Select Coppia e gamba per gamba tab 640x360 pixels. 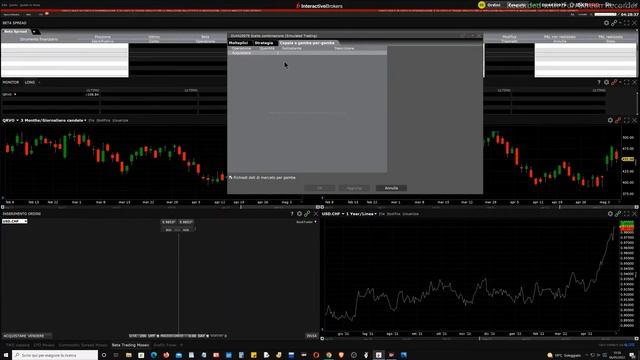click(x=307, y=43)
